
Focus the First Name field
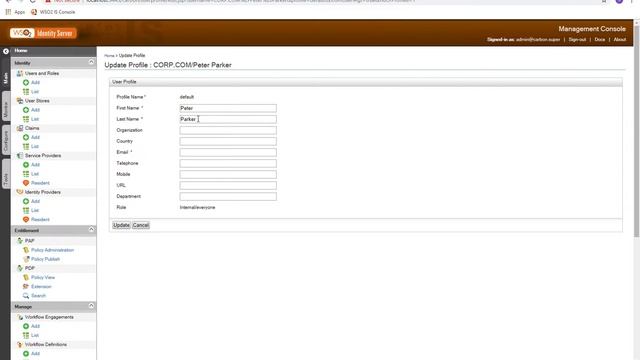pyautogui.click(x=228, y=108)
